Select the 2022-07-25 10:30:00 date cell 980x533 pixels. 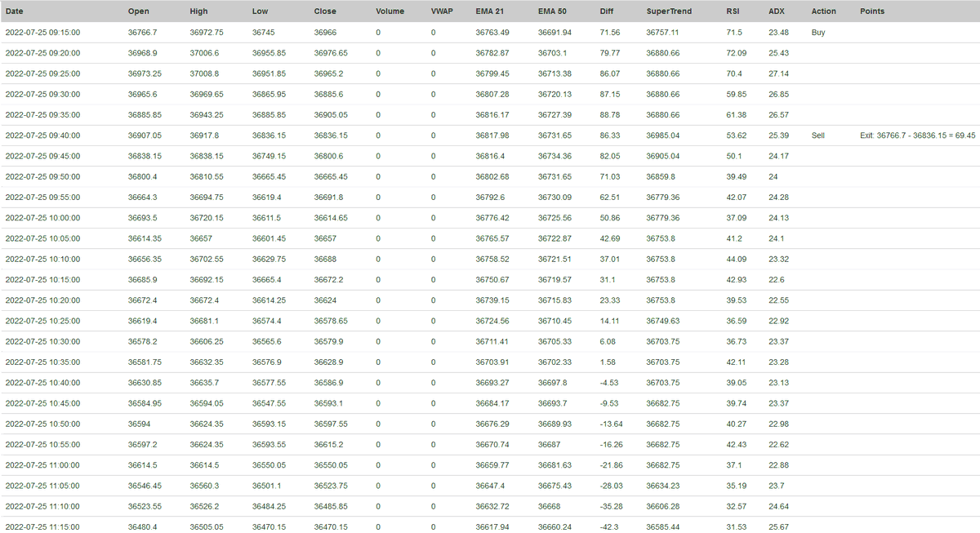42,341
